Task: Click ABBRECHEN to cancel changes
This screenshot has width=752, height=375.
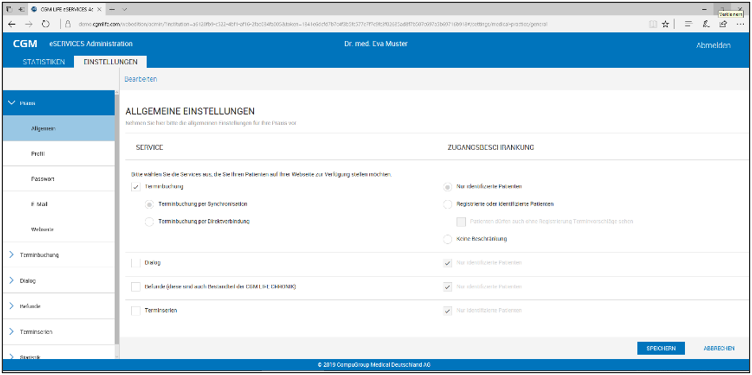Action: point(719,349)
